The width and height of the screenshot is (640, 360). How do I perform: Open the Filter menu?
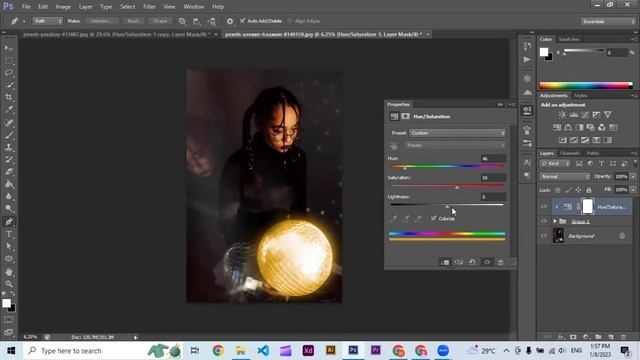(149, 7)
